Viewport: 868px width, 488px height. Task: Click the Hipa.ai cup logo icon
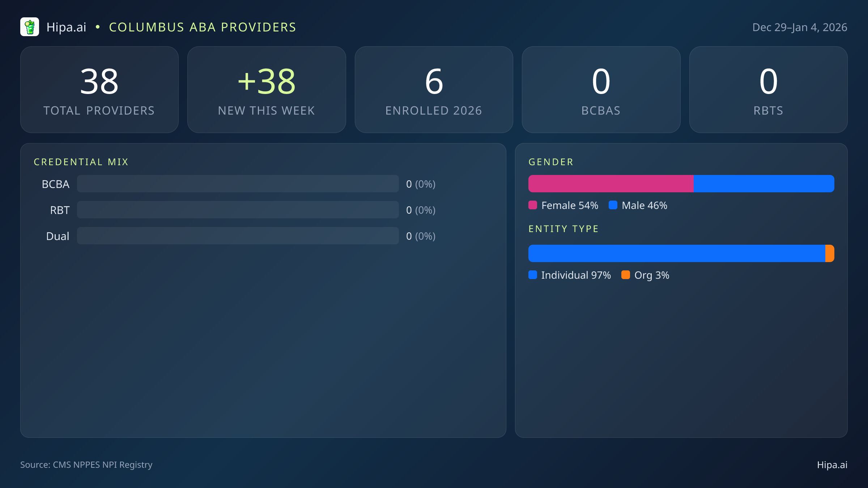[30, 27]
